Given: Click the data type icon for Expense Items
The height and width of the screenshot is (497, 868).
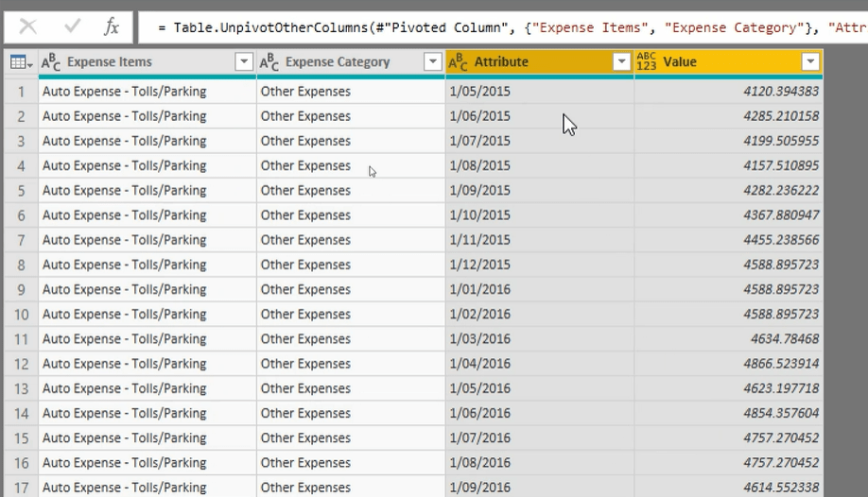Looking at the screenshot, I should pyautogui.click(x=51, y=62).
